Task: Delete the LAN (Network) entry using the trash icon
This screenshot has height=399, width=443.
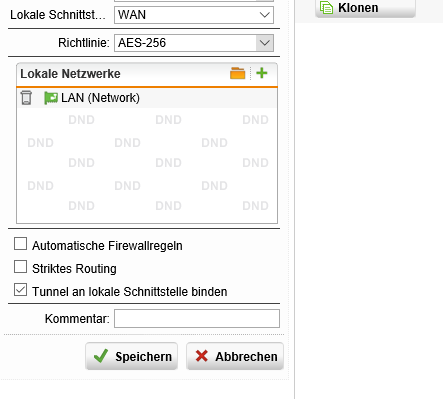Action: tap(26, 98)
